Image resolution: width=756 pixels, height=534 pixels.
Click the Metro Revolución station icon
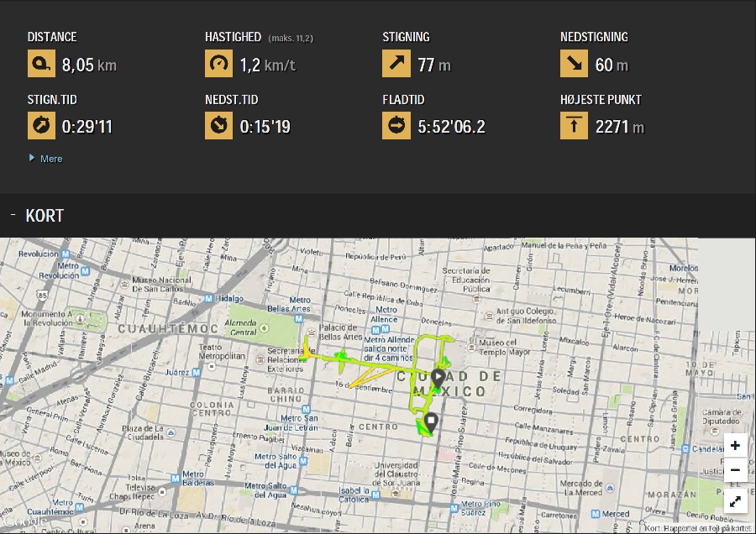click(86, 271)
